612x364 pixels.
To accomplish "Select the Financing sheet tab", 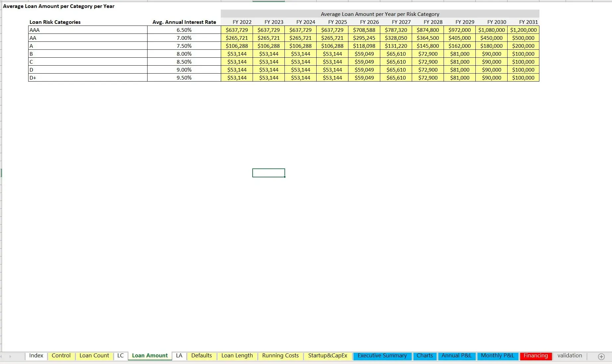I will tap(535, 356).
